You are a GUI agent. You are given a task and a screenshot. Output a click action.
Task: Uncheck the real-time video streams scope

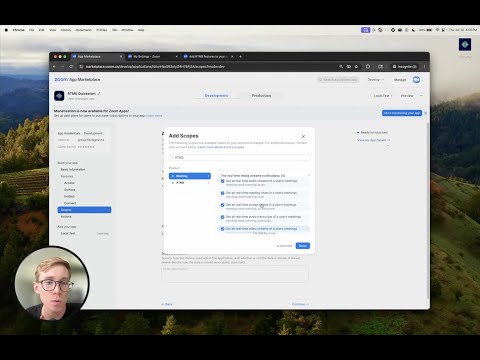click(x=223, y=229)
